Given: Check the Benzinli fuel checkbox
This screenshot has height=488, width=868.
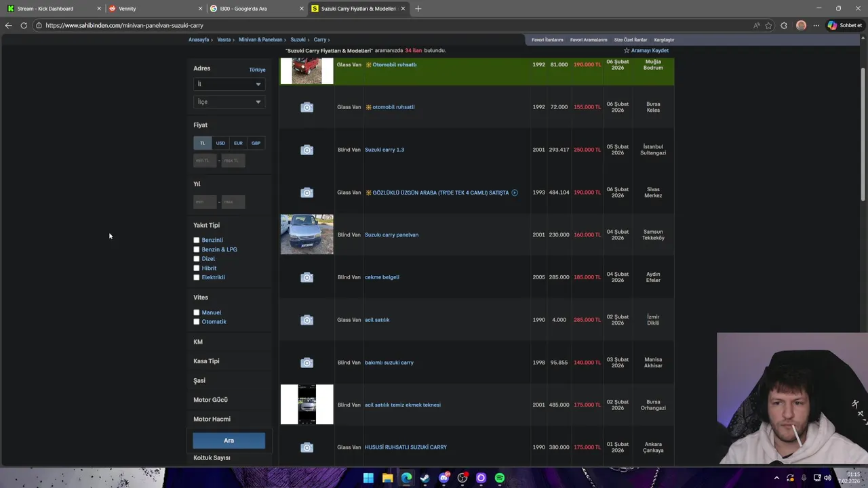Looking at the screenshot, I should (x=197, y=240).
